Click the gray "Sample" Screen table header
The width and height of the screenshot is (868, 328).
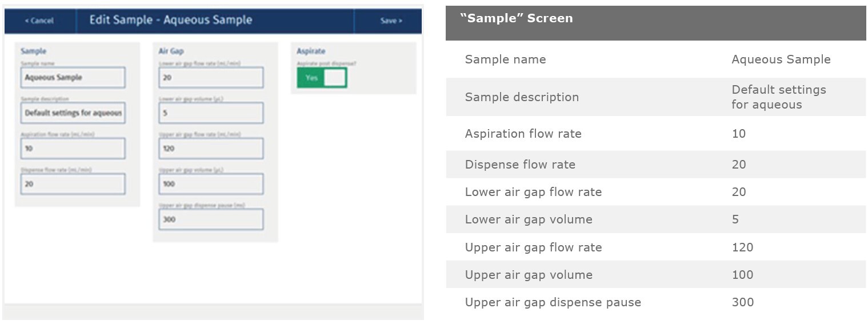[655, 23]
